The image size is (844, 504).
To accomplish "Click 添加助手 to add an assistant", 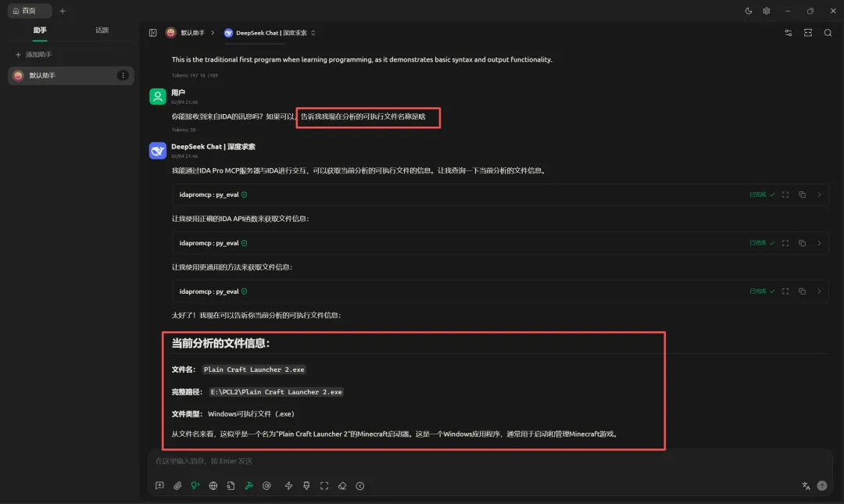I will click(x=34, y=55).
